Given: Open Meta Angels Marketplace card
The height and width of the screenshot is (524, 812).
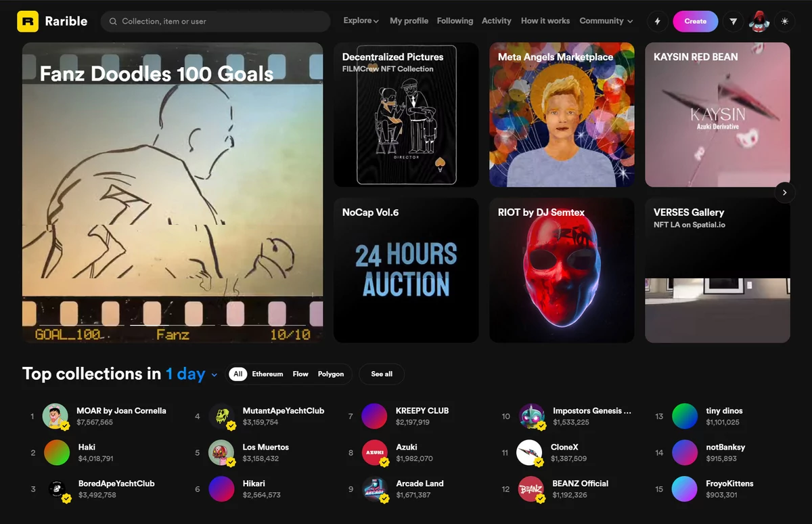Looking at the screenshot, I should coord(562,115).
